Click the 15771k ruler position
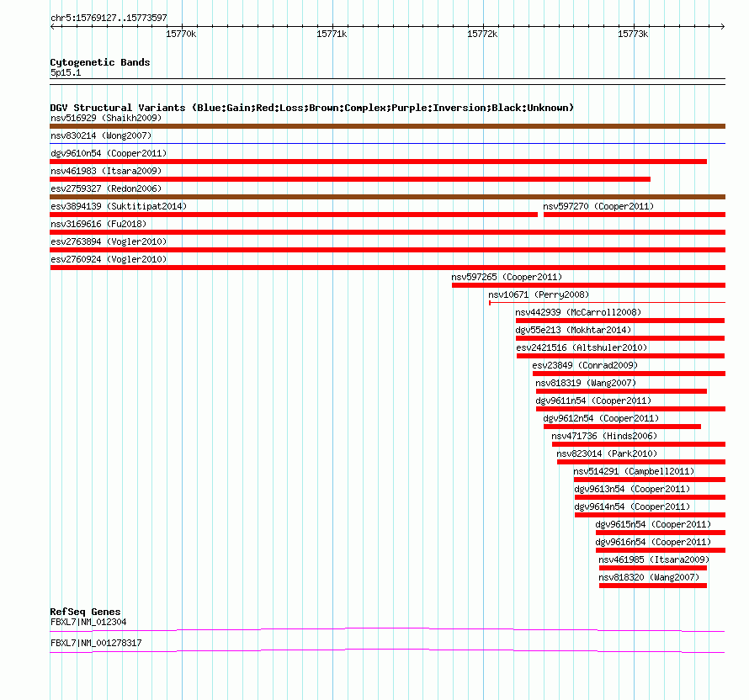This screenshot has height=700, width=749. coord(332,34)
